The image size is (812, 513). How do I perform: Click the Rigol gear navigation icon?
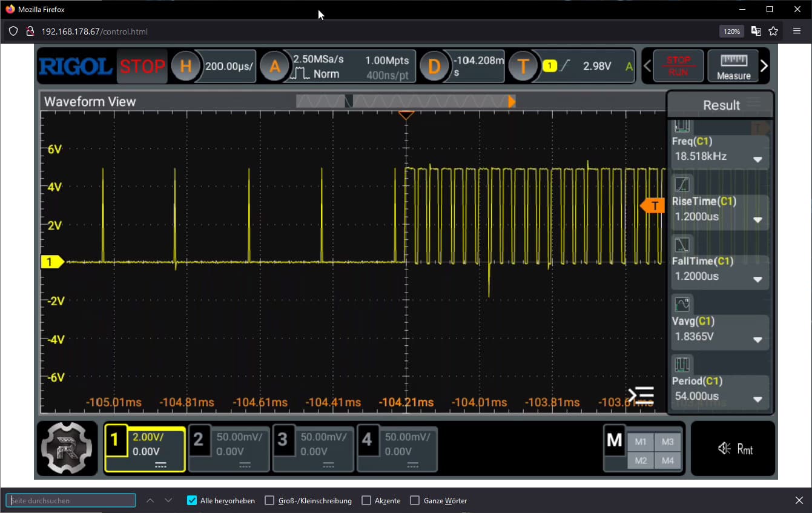tap(67, 448)
